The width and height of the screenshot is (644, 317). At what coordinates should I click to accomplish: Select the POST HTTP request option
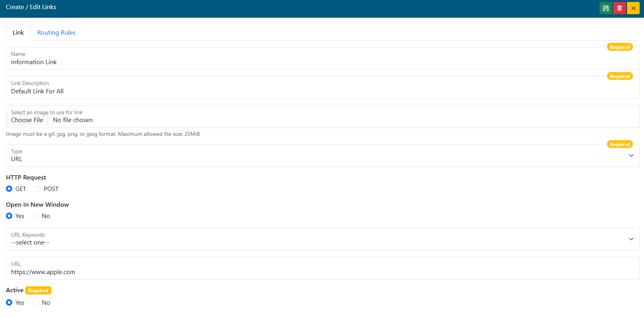pyautogui.click(x=37, y=189)
